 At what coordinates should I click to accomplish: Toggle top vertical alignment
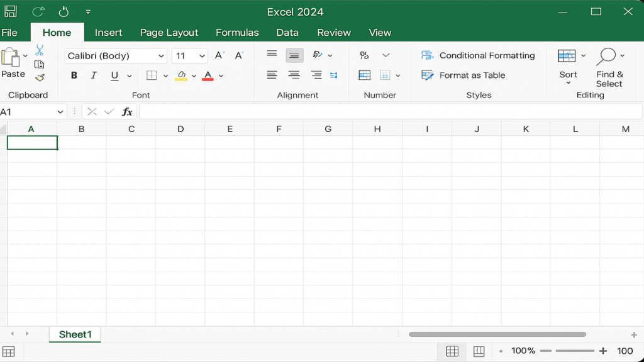pos(272,55)
